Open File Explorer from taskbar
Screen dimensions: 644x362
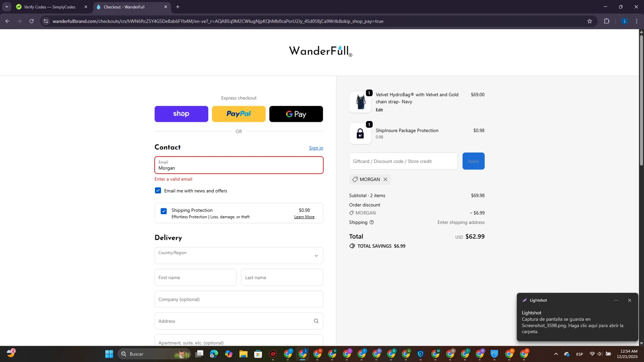pyautogui.click(x=243, y=354)
